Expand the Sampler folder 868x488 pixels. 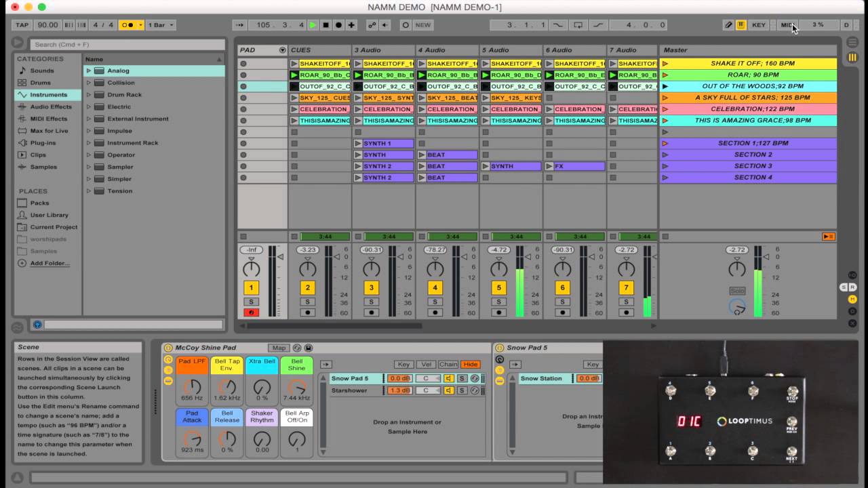(x=88, y=167)
